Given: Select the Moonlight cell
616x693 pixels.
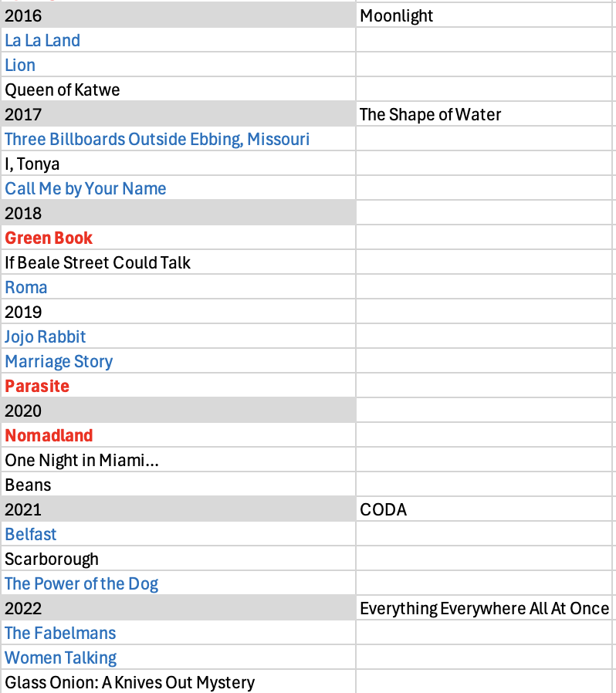Looking at the screenshot, I should coord(397,15).
